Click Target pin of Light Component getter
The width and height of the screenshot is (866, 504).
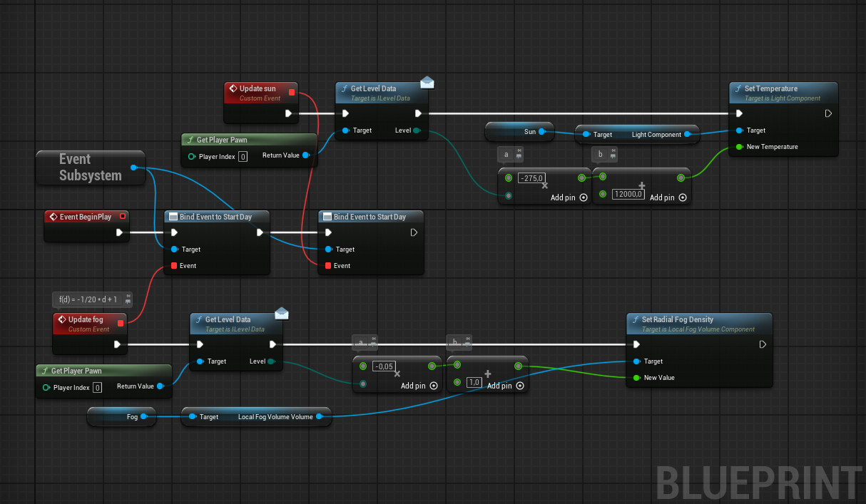[x=586, y=134]
